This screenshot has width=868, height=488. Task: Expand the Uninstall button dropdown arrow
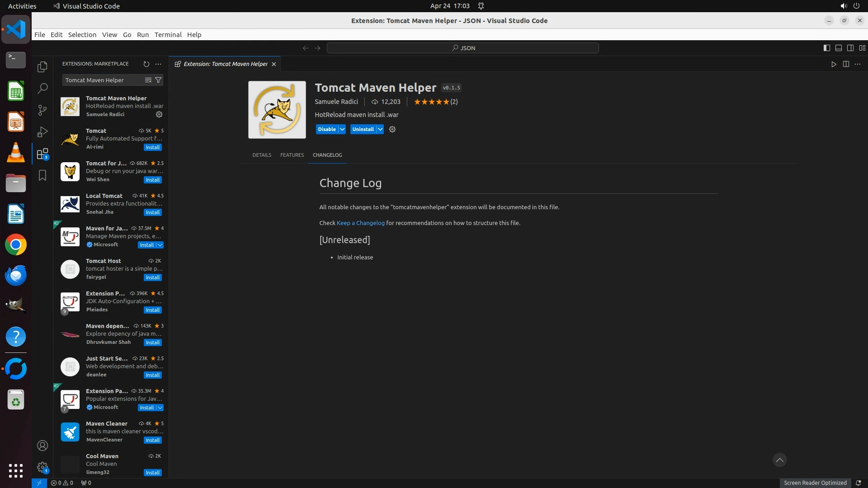[380, 129]
